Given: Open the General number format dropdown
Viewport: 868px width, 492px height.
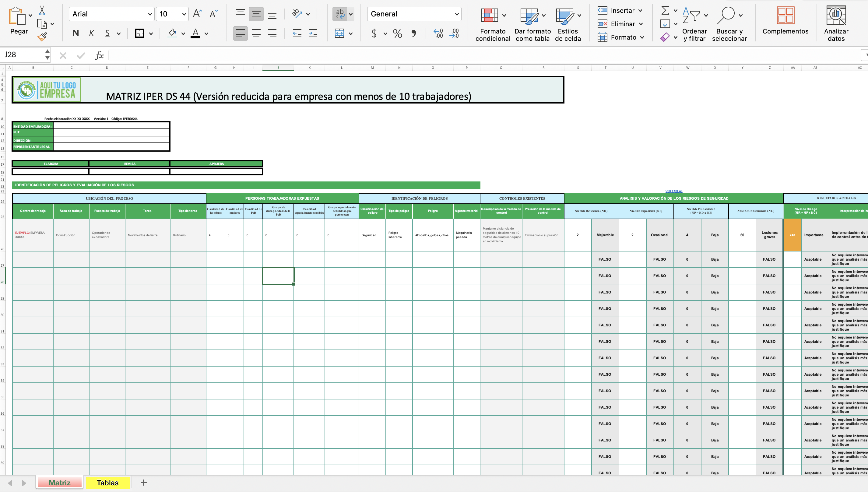Looking at the screenshot, I should click(x=456, y=14).
